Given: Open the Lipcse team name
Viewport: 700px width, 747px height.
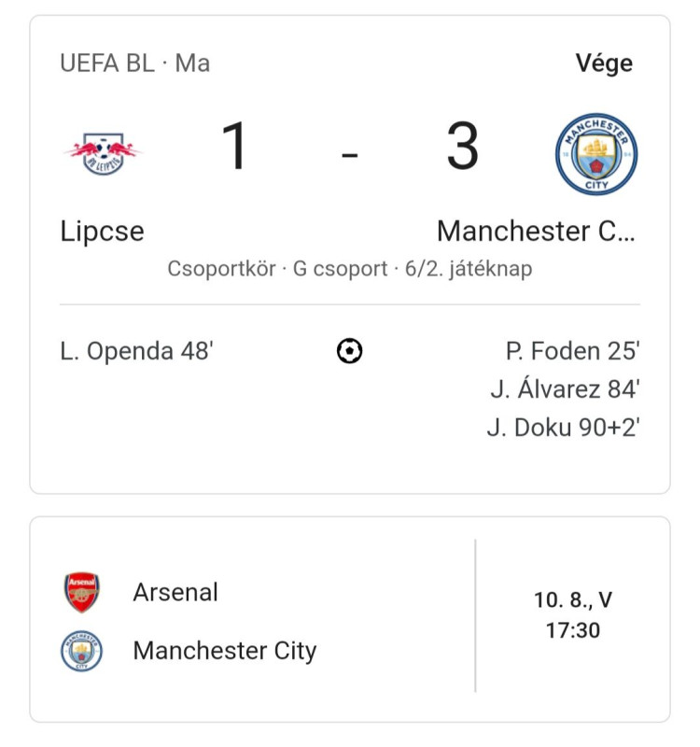Looking at the screenshot, I should coord(102,232).
